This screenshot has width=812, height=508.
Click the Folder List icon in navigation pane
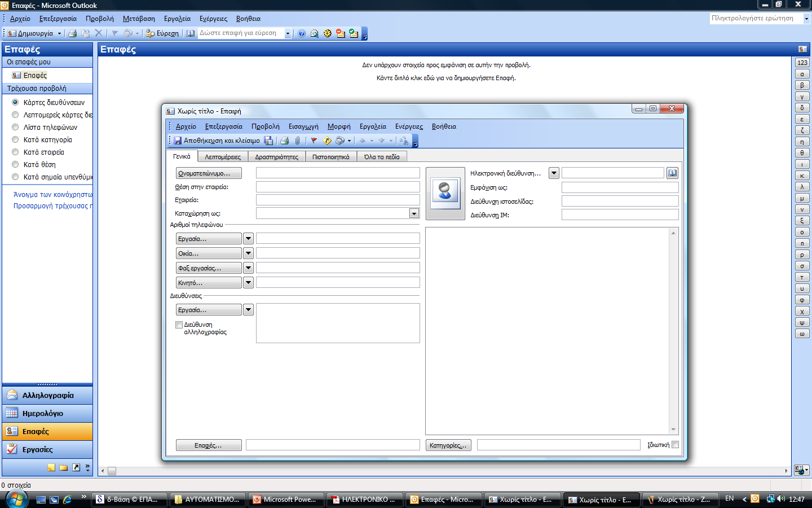click(x=64, y=467)
